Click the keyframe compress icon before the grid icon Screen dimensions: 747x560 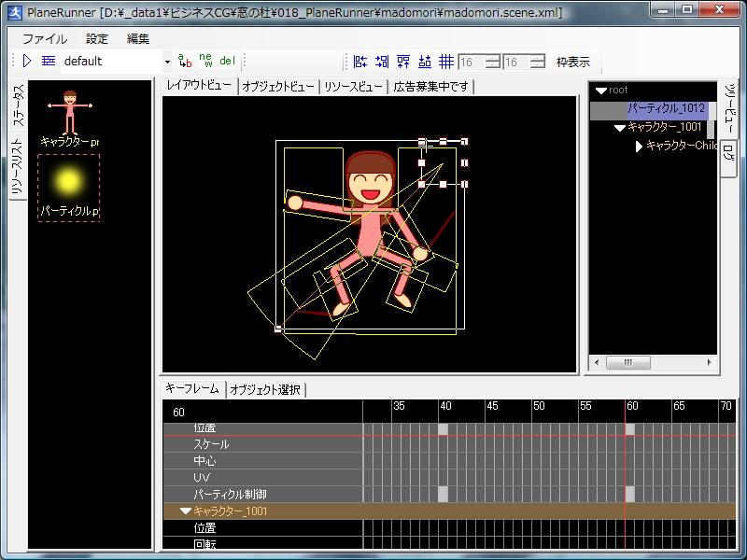pos(425,61)
